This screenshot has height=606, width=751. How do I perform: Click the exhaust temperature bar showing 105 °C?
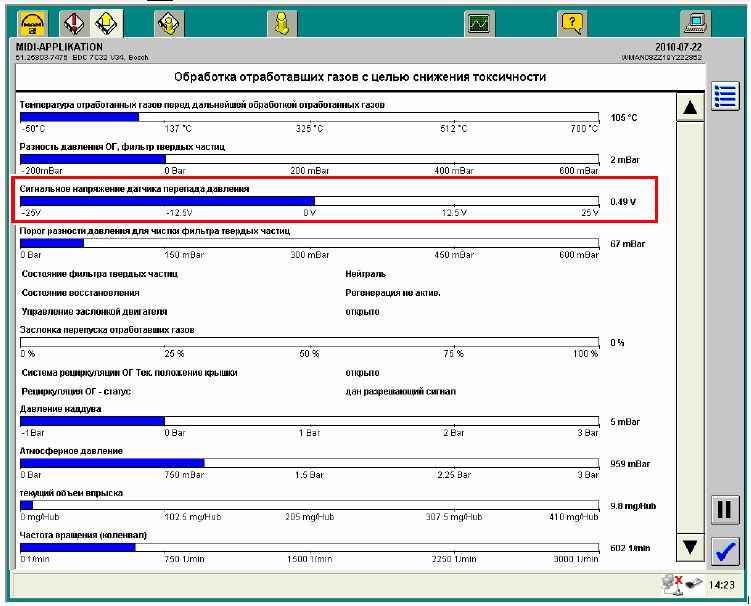(x=309, y=117)
